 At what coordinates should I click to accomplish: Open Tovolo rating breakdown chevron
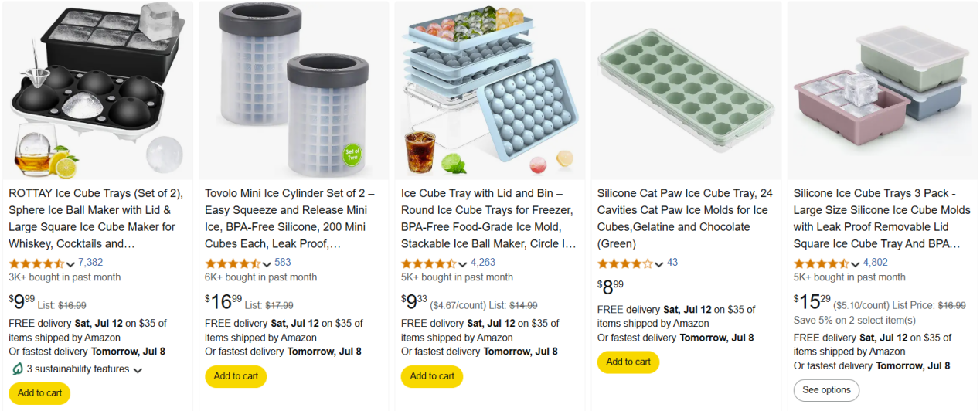point(267,264)
